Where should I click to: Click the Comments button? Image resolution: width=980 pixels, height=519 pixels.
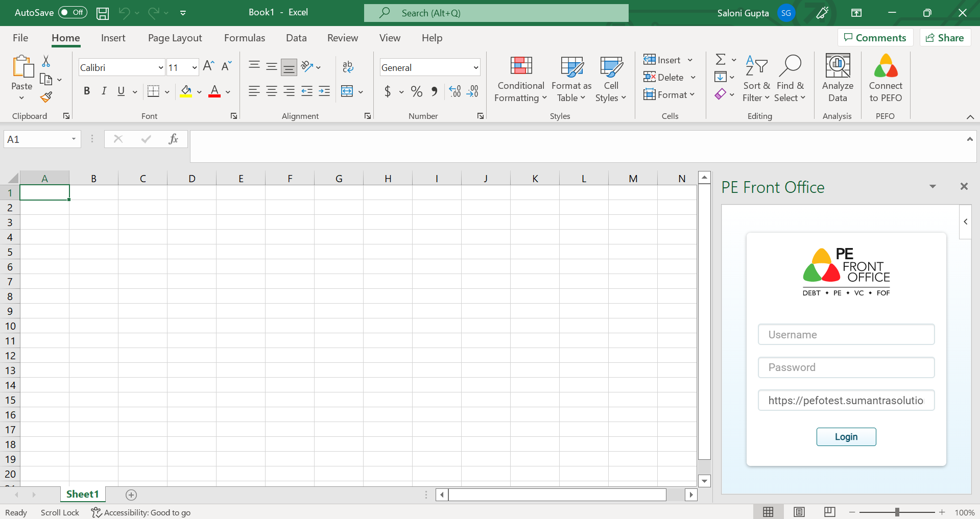(875, 38)
